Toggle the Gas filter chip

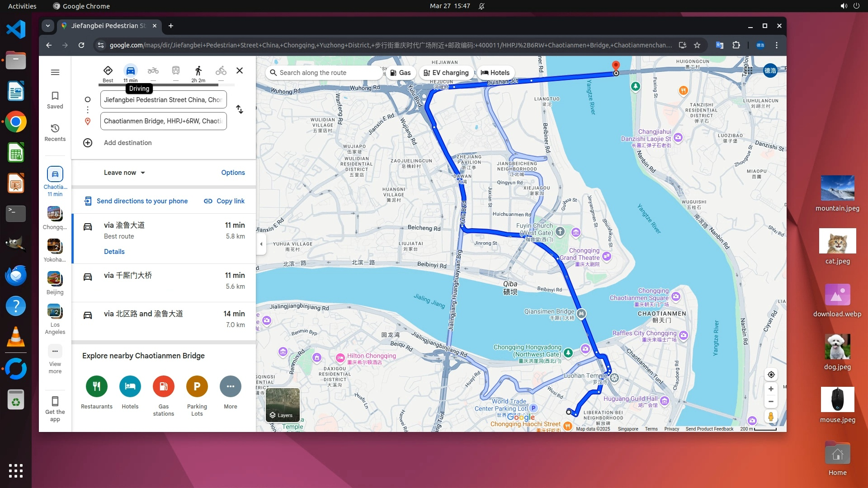point(401,73)
